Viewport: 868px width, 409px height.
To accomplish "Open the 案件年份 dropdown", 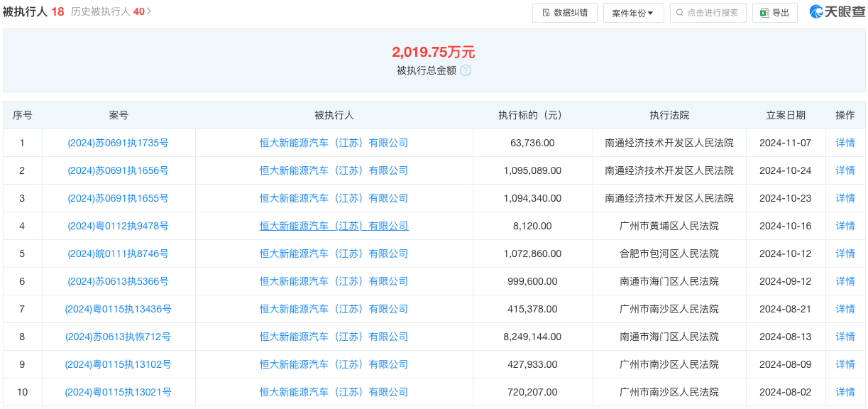I will click(x=633, y=13).
